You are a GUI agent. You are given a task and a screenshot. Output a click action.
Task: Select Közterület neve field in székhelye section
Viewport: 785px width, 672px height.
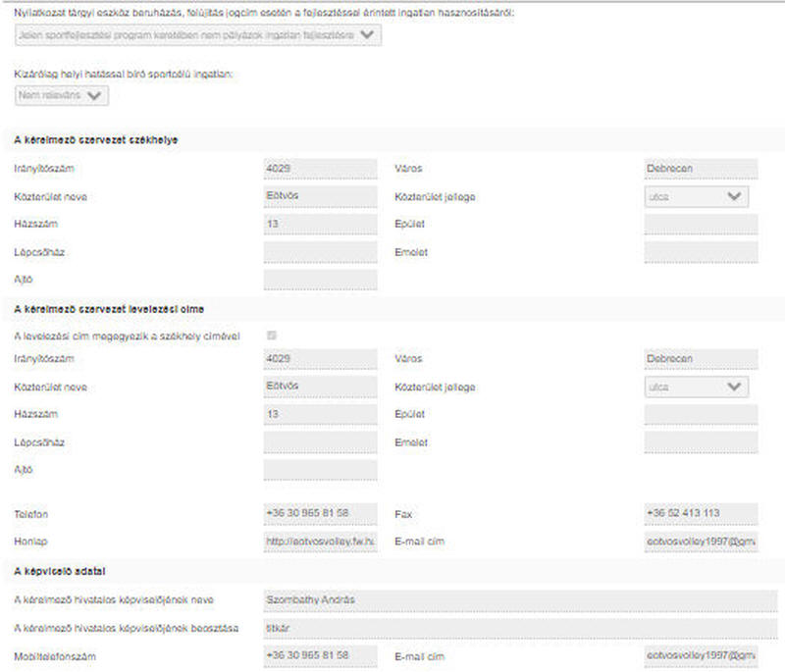click(x=320, y=196)
